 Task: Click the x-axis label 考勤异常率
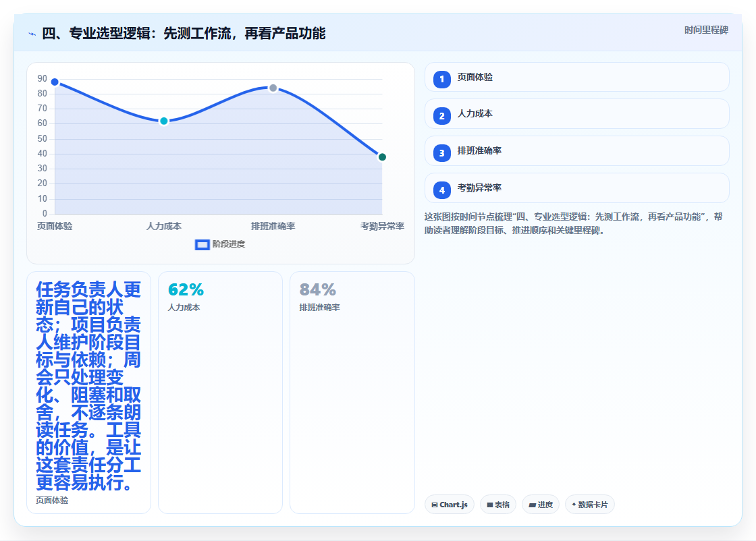pyautogui.click(x=382, y=226)
